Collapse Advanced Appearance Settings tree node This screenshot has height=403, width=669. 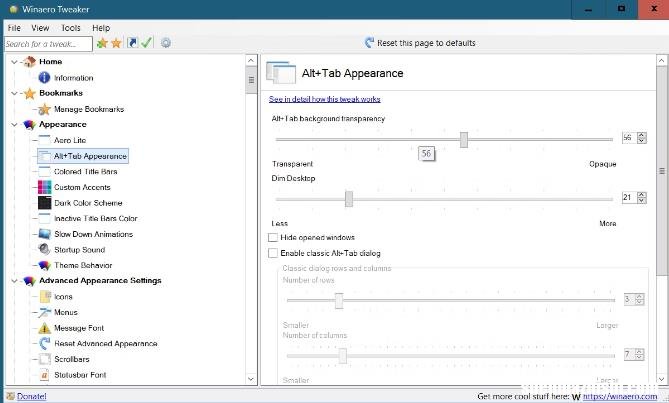[15, 281]
